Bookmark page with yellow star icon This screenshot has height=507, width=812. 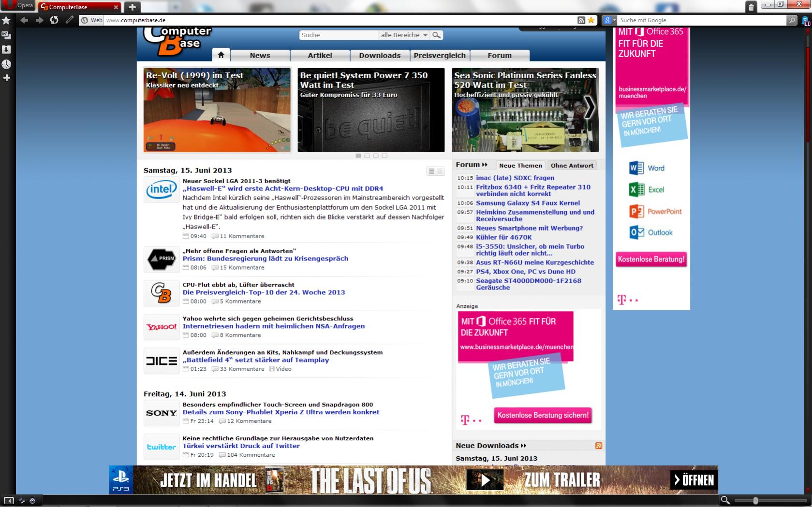pos(591,20)
